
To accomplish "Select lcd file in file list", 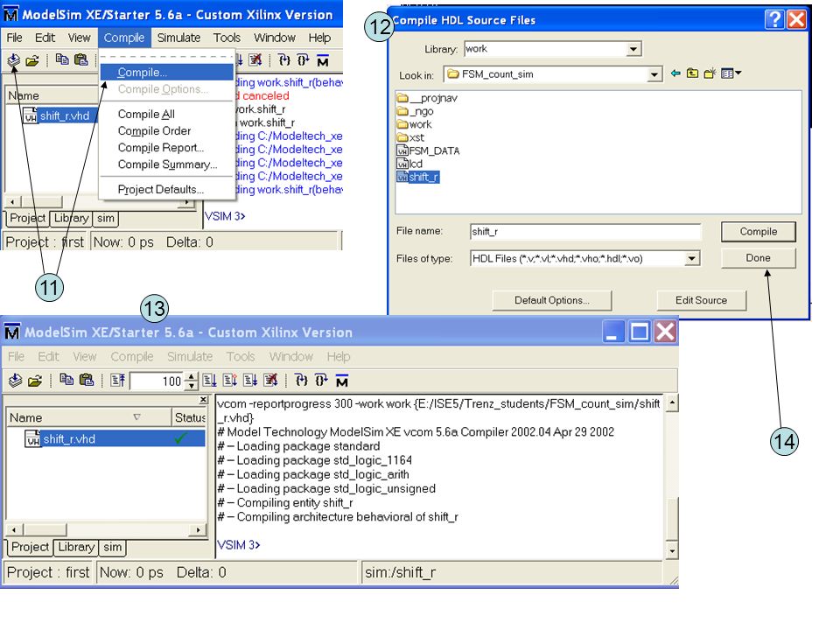I will (409, 164).
